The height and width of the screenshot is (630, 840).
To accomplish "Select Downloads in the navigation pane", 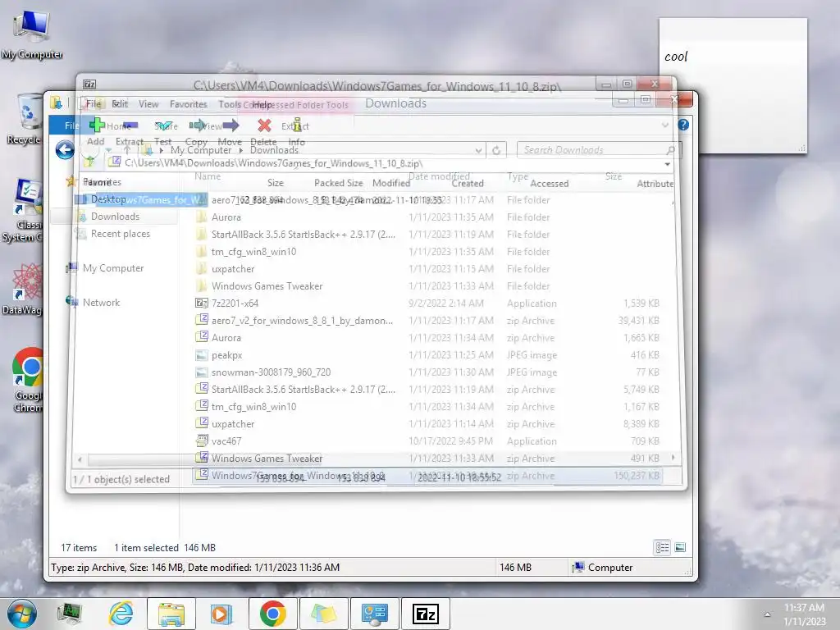I will (115, 217).
